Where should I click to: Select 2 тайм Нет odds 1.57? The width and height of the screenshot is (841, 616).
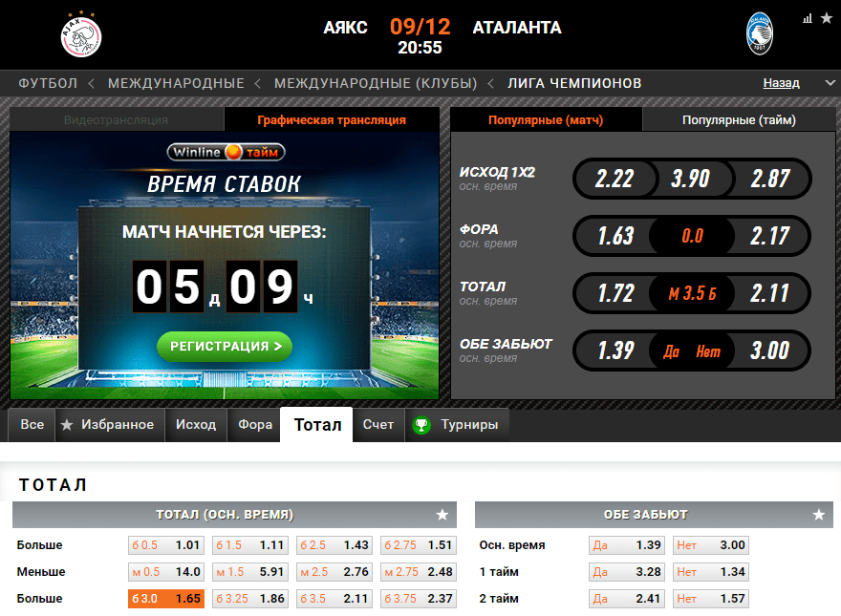711,599
